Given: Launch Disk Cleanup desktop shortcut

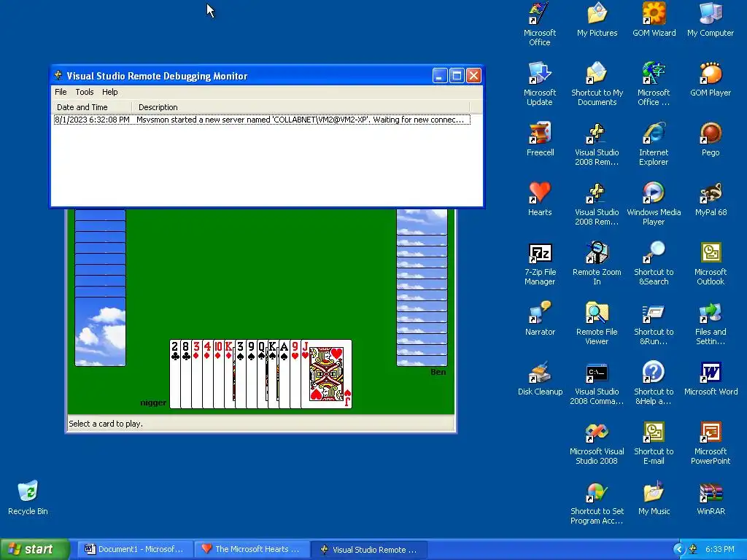Looking at the screenshot, I should tap(540, 379).
